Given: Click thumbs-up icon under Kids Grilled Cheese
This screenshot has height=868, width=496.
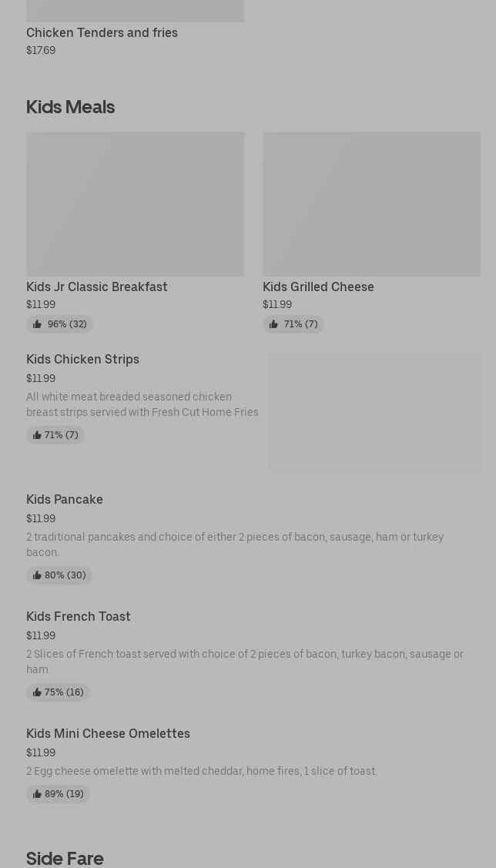Looking at the screenshot, I should click(x=273, y=324).
